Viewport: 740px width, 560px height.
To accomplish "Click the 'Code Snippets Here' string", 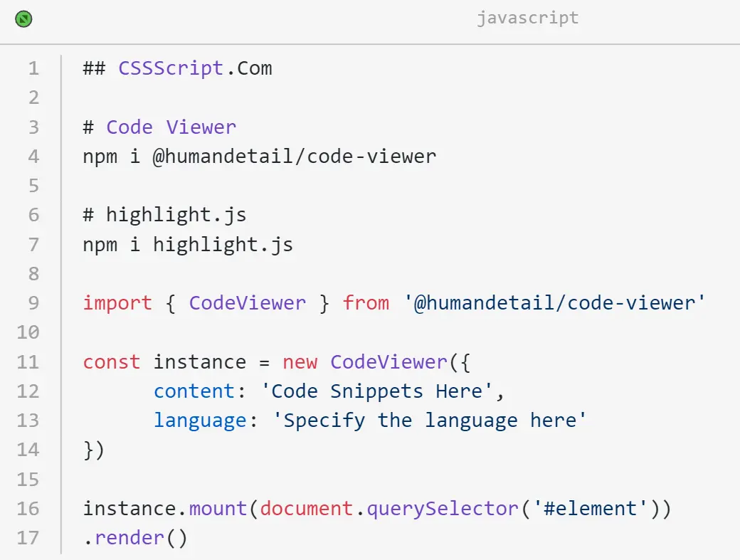I will pyautogui.click(x=376, y=391).
